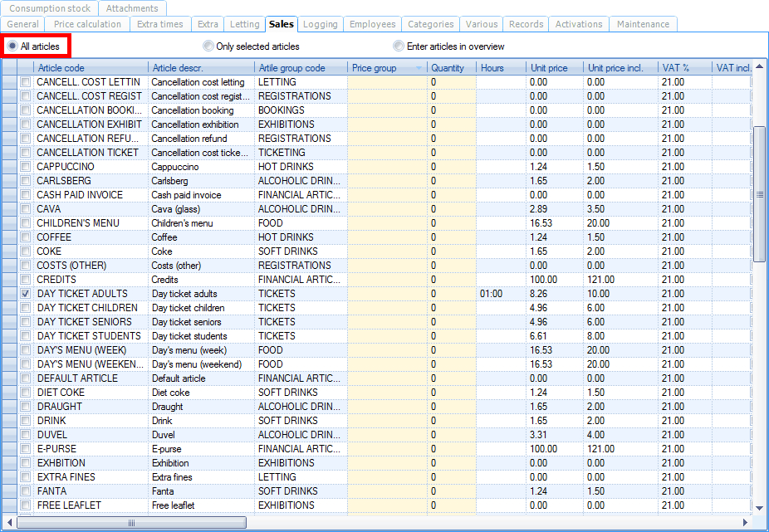The image size is (769, 532).
Task: Click the Unit price column header
Action: click(554, 68)
